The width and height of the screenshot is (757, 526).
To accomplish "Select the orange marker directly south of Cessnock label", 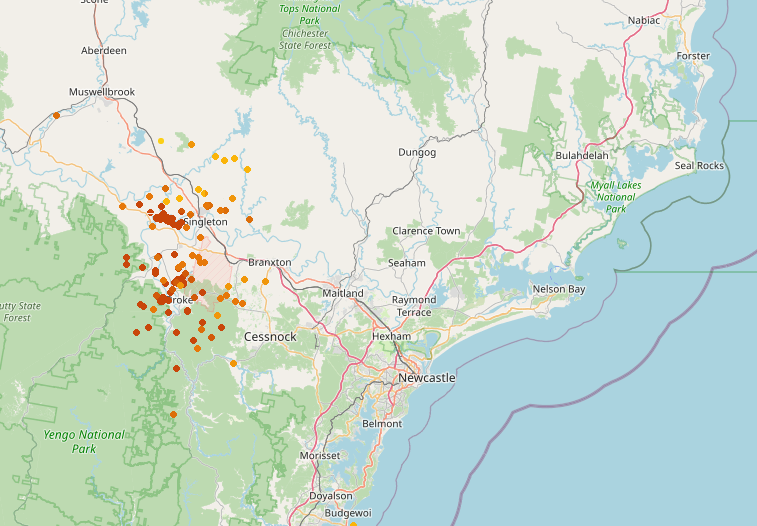I will point(234,363).
